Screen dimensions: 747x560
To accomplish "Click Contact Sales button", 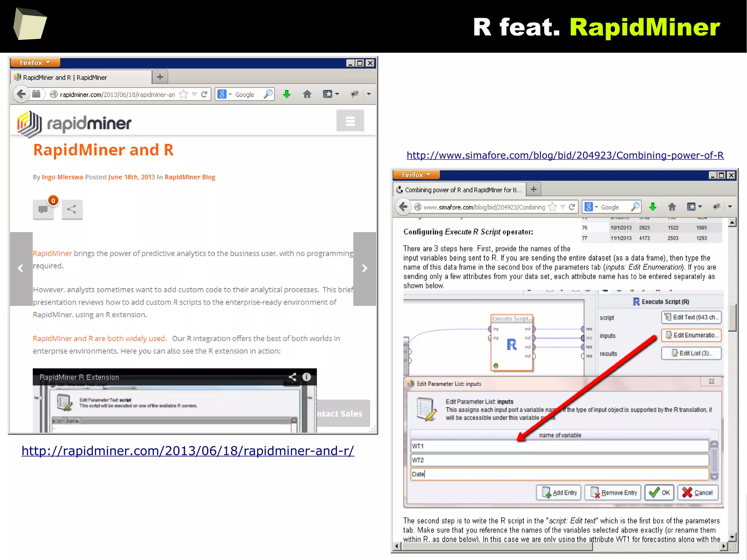I will [343, 413].
